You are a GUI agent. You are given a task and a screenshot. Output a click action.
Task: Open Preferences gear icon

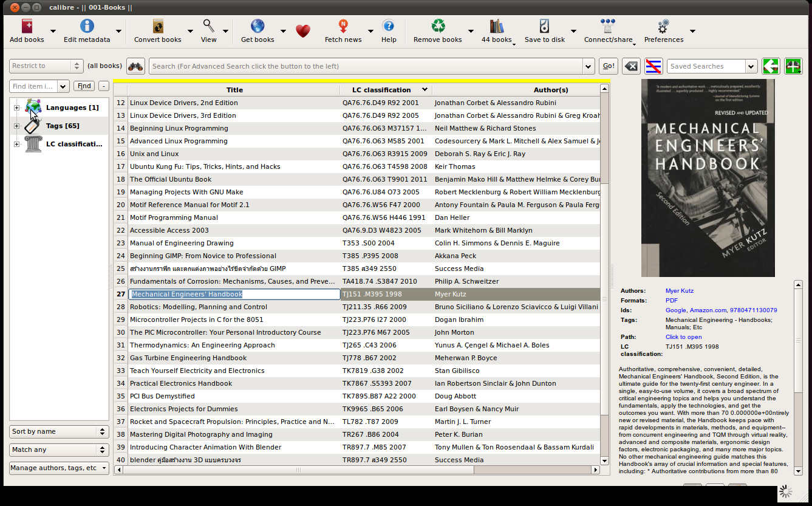(x=664, y=26)
